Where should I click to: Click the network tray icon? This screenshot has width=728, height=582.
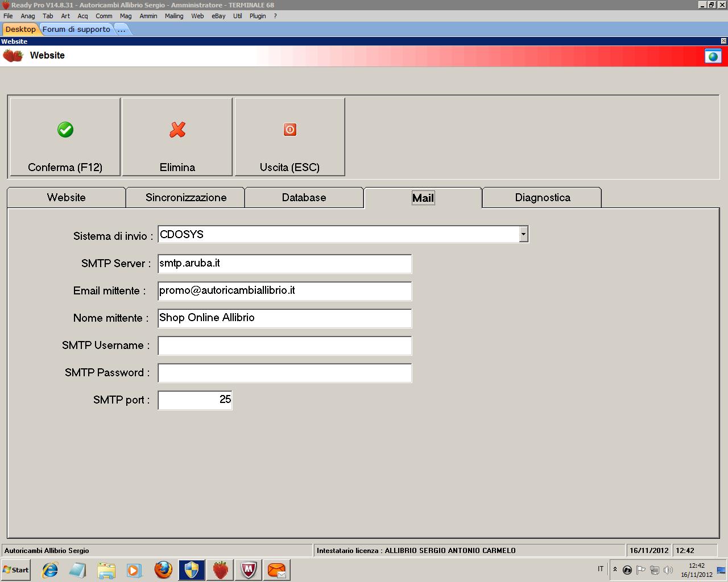click(655, 569)
